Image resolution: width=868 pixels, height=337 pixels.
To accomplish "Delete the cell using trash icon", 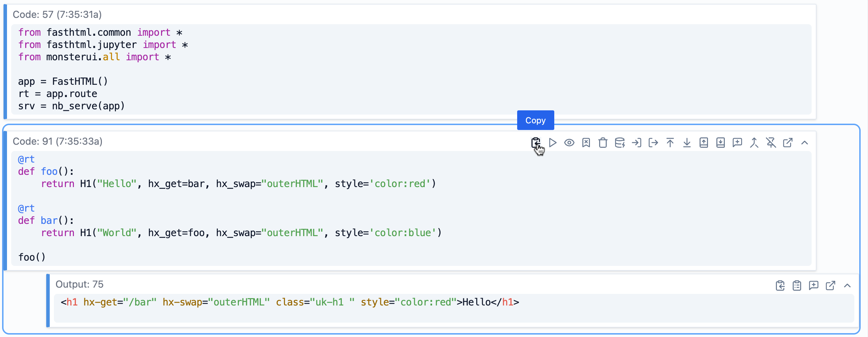I will tap(603, 143).
